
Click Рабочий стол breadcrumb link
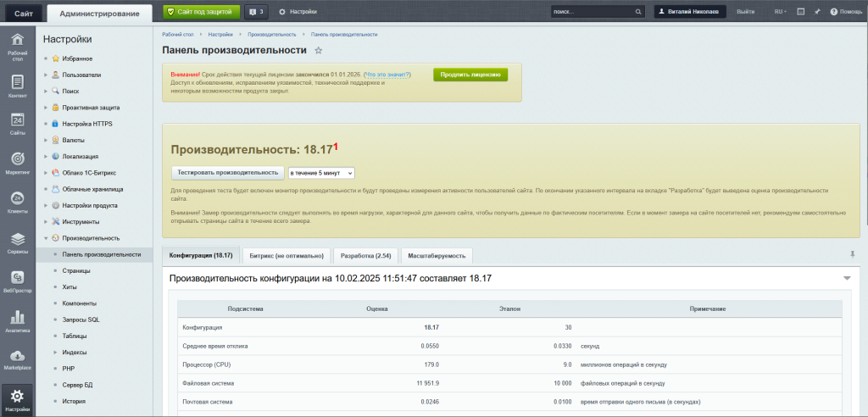coord(178,35)
